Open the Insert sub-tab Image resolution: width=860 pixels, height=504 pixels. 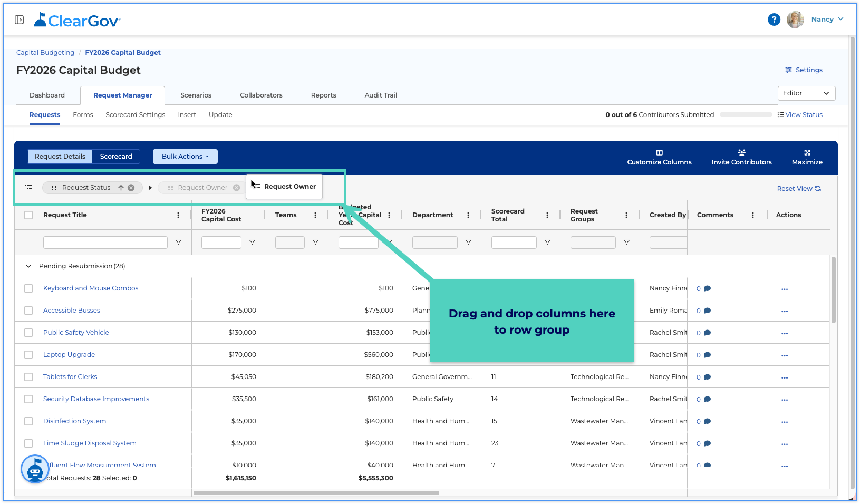tap(187, 115)
